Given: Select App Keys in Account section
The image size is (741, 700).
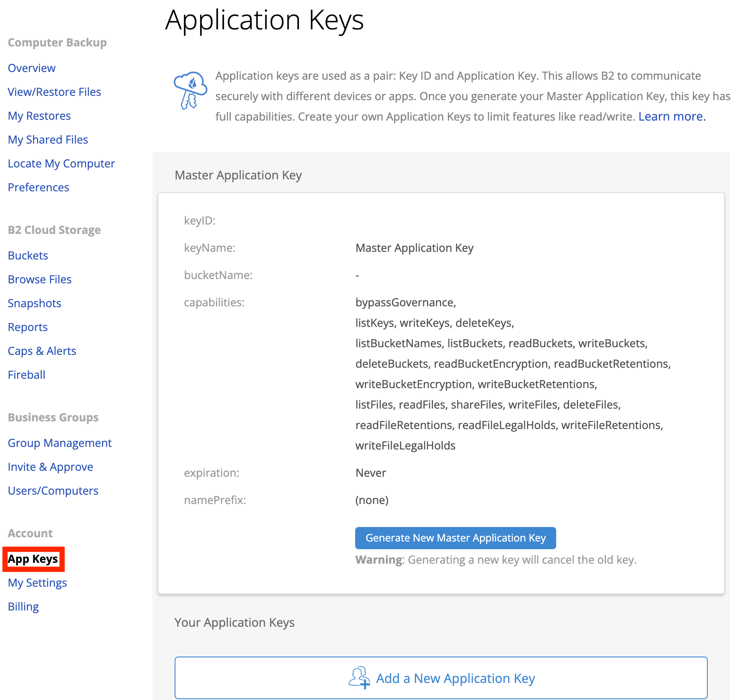Looking at the screenshot, I should tap(33, 559).
